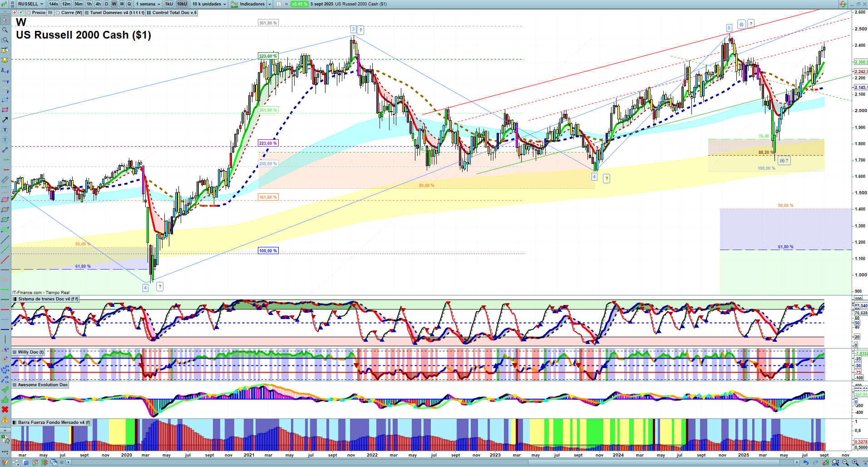Select the black arrow drawing tool
Image resolution: width=868 pixels, height=467 pixels.
click(5, 120)
